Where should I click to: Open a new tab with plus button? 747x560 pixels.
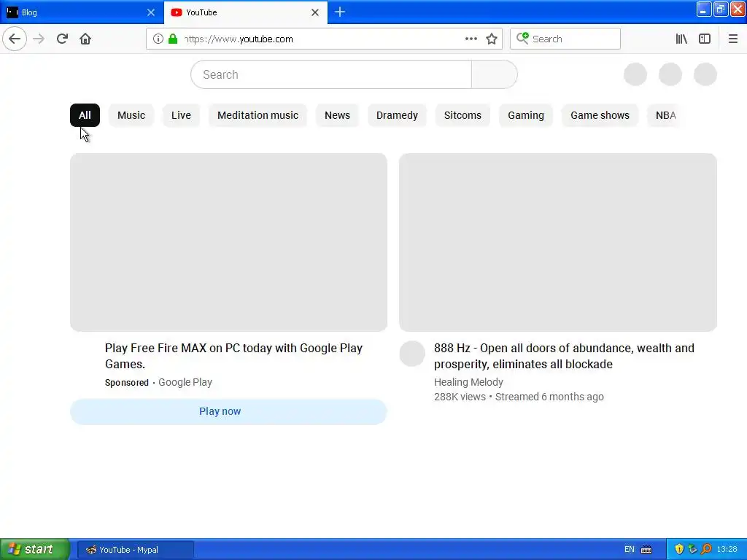coord(340,12)
